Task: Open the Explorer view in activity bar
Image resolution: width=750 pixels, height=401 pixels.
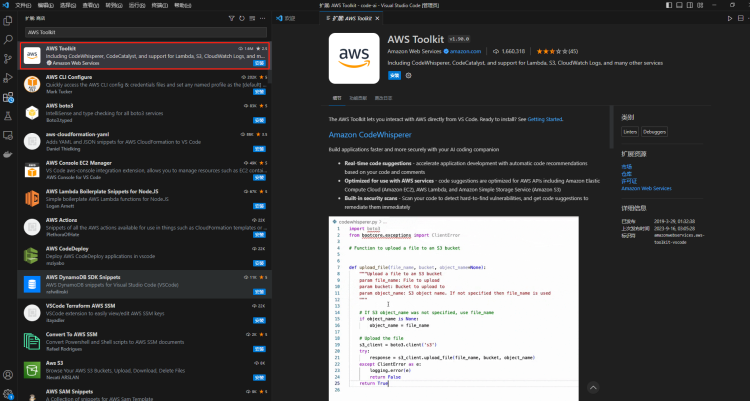Action: pos(8,21)
